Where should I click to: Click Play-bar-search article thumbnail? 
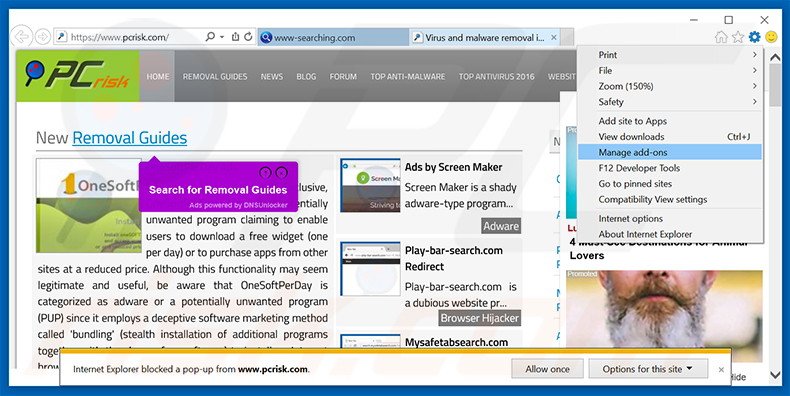tap(370, 269)
